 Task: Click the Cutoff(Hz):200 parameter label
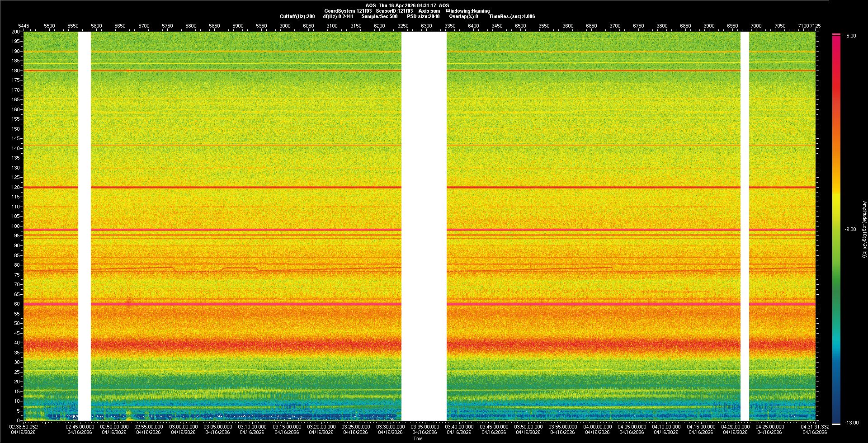point(297,16)
